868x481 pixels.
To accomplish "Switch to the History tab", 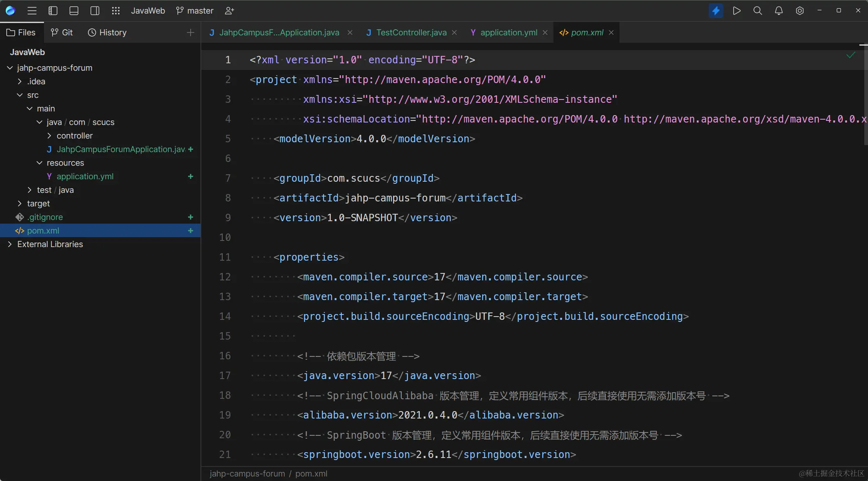I will click(x=107, y=32).
